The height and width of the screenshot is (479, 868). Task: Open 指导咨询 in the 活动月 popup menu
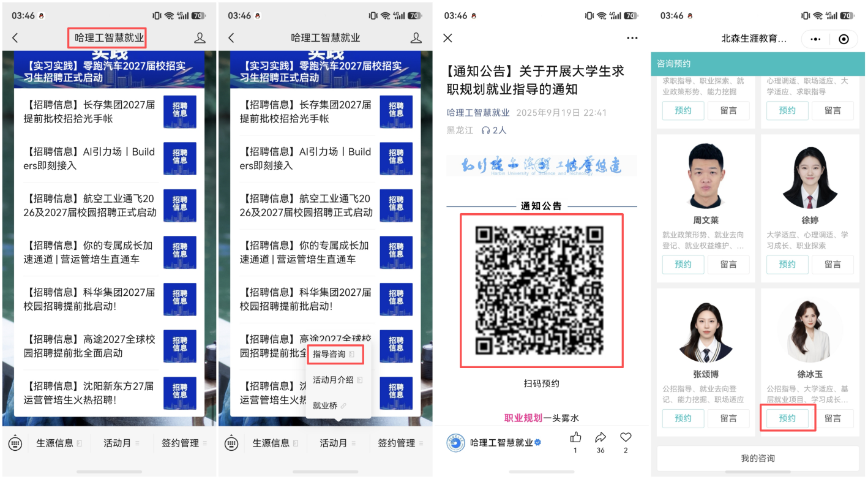coord(334,354)
